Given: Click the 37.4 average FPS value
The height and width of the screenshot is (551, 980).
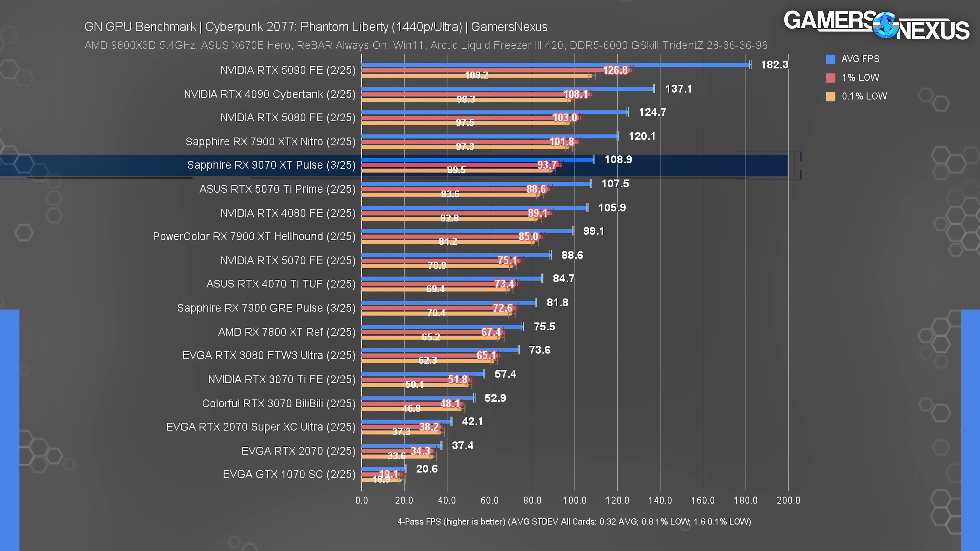Looking at the screenshot, I should click(463, 446).
